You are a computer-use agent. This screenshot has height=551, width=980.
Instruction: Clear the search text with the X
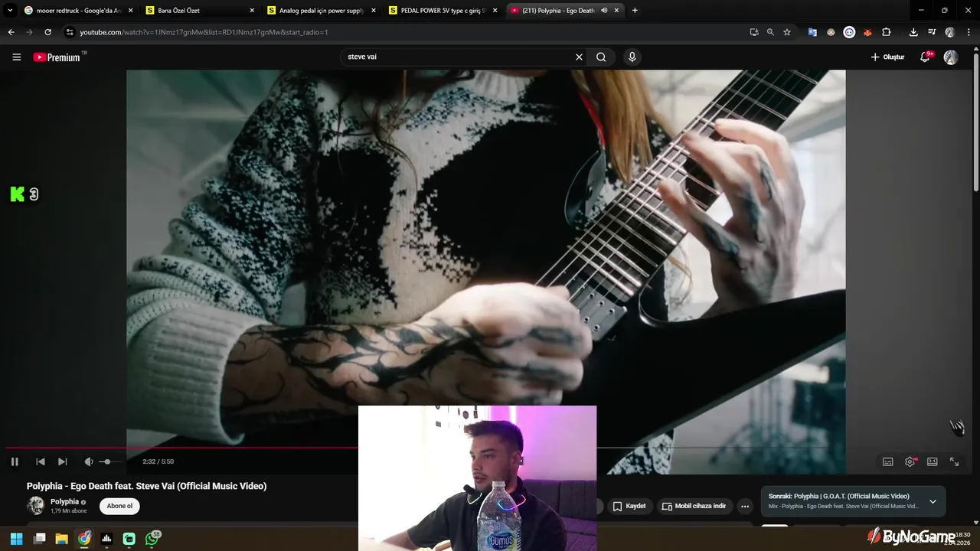click(x=579, y=57)
